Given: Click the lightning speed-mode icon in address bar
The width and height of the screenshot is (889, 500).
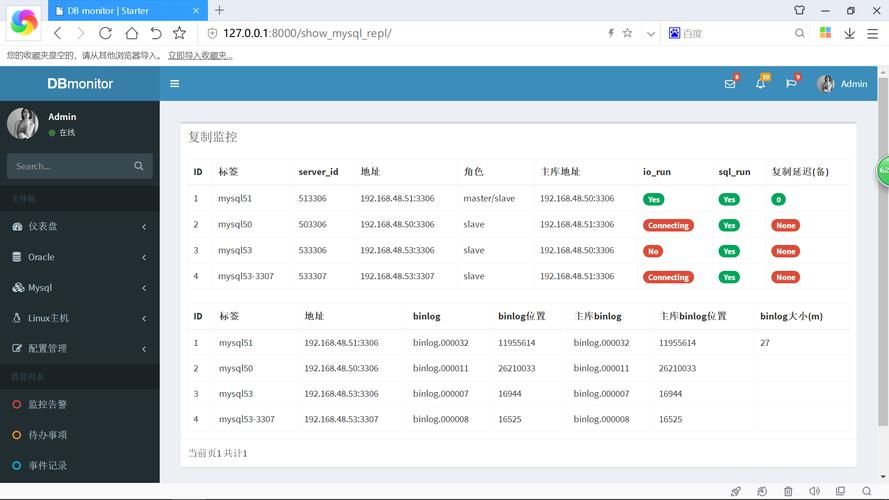Looking at the screenshot, I should [611, 33].
